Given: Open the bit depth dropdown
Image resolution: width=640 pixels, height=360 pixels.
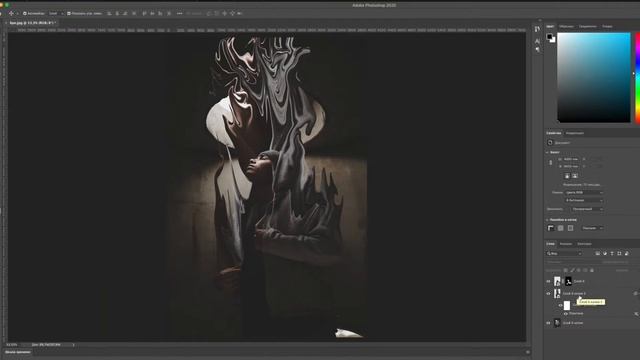Looking at the screenshot, I should [584, 200].
